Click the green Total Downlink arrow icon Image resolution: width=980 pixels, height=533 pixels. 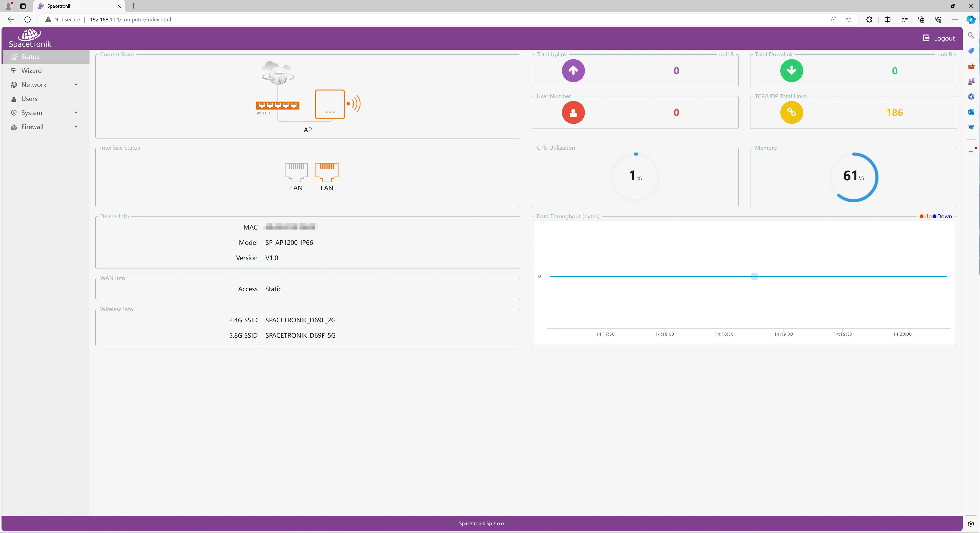791,70
